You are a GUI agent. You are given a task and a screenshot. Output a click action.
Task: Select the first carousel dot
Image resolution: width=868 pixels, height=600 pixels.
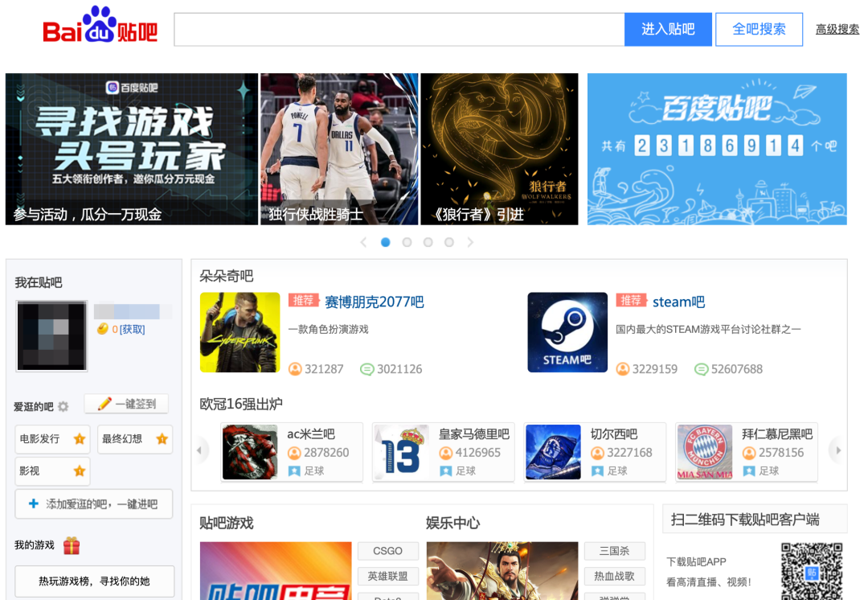386,242
